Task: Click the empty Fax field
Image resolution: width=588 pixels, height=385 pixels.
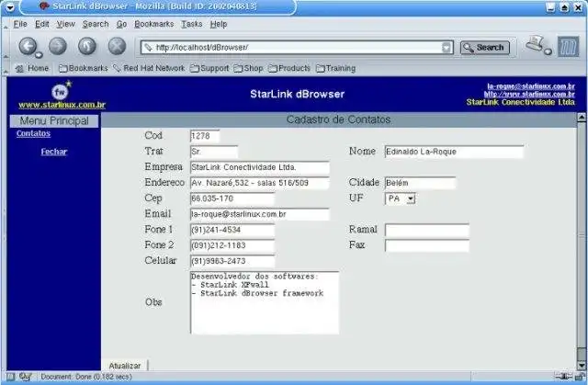Action: [427, 245]
